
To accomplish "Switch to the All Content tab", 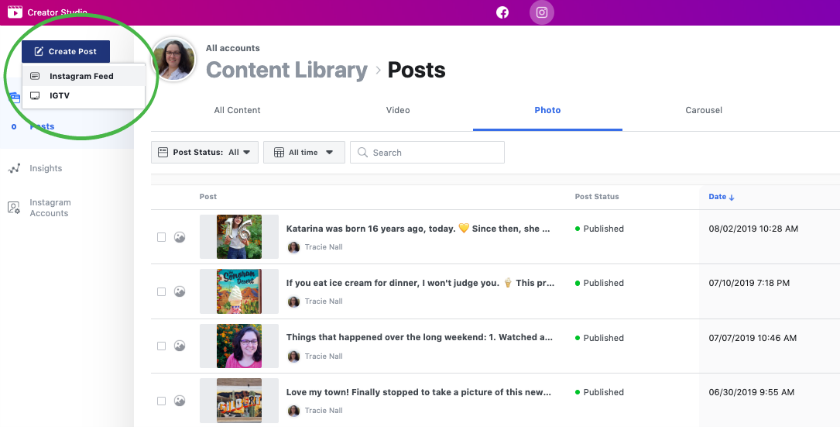I will 237,110.
